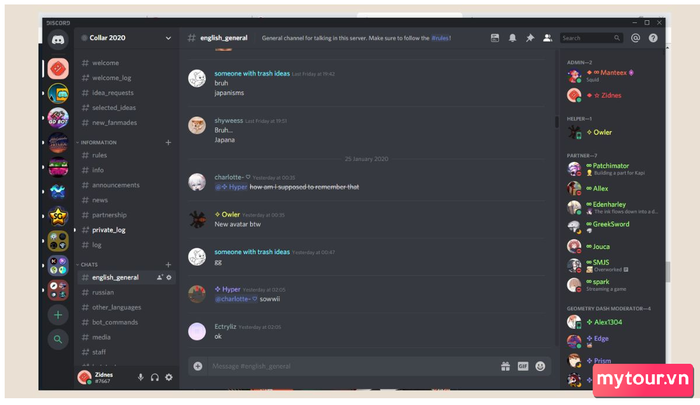Open user settings gear next to Zidnes
Screen dimensions: 700x405
click(169, 377)
